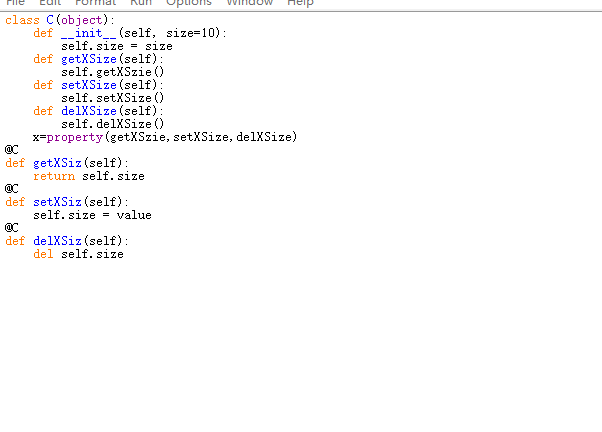Open the Edit menu
This screenshot has width=602, height=432.
point(50,3)
